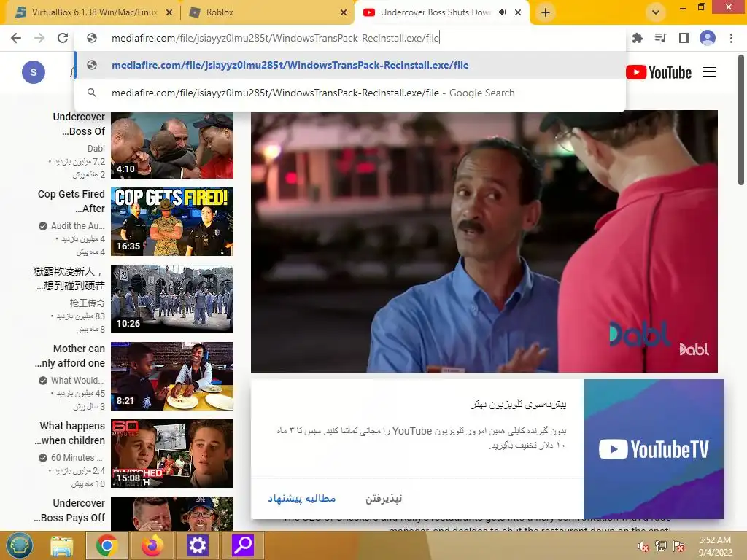The image size is (747, 560).
Task: Open the Undercover Boss Pays Off thumbnail
Action: (x=172, y=513)
